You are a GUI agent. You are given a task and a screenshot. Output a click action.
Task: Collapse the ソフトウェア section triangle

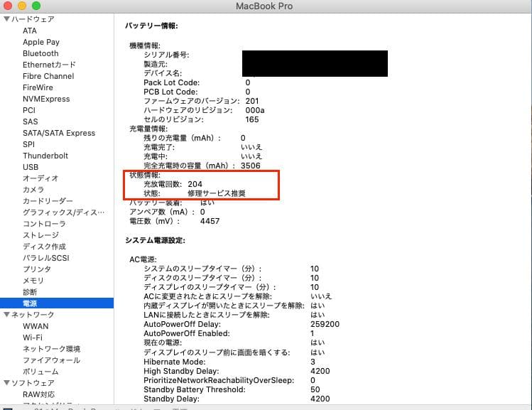click(x=6, y=383)
